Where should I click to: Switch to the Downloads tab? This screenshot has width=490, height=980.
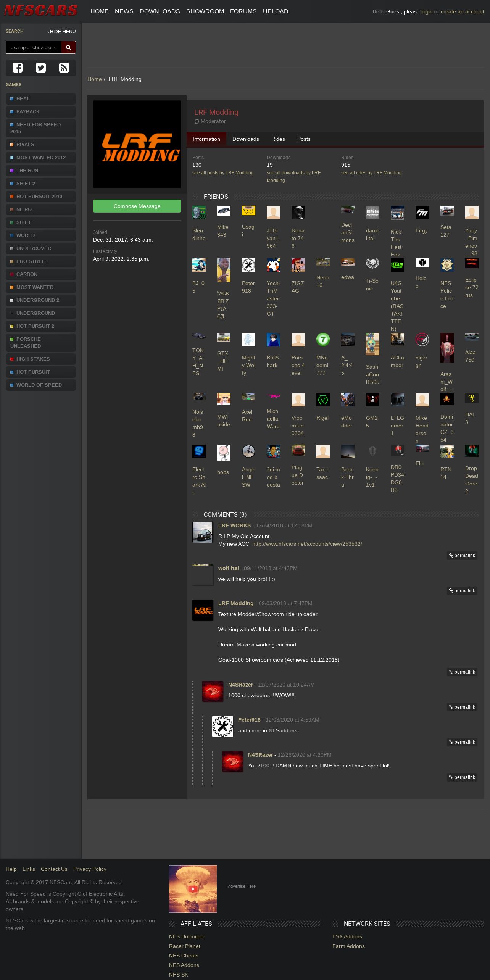pyautogui.click(x=246, y=139)
